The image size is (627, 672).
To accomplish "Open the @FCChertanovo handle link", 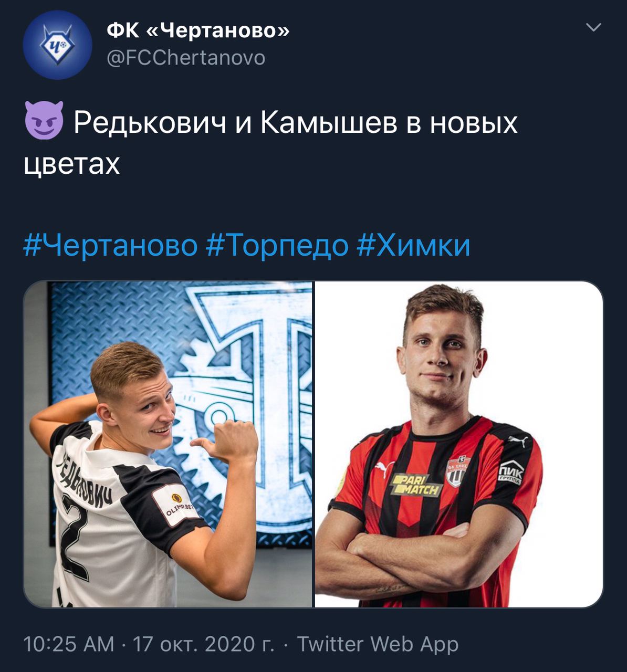I will 186,58.
